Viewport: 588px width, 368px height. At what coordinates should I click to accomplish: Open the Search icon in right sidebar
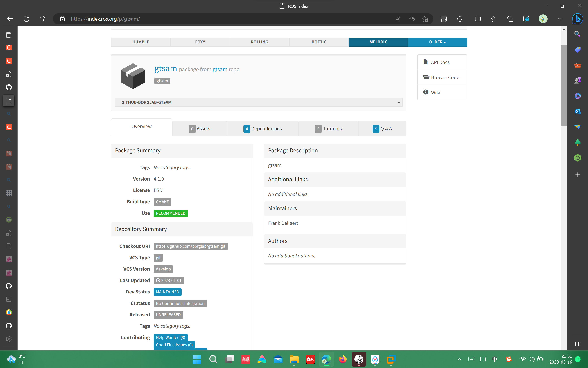tap(578, 34)
